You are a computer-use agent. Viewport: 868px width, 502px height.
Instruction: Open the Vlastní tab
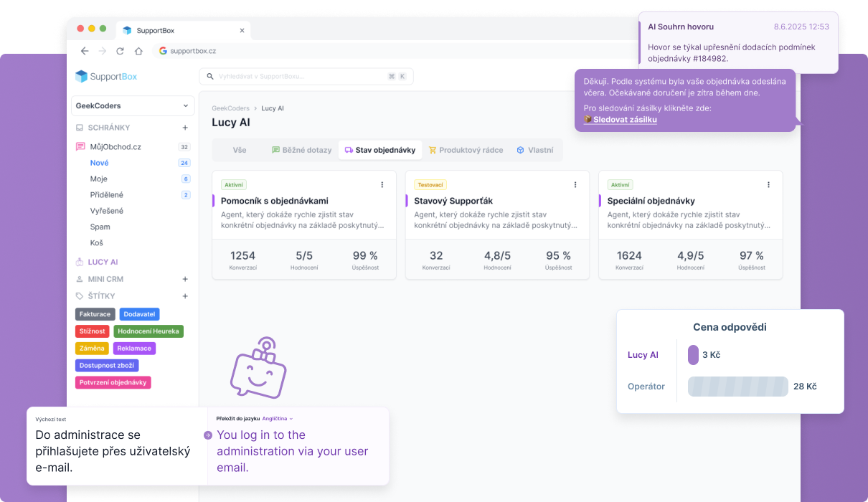coord(535,150)
